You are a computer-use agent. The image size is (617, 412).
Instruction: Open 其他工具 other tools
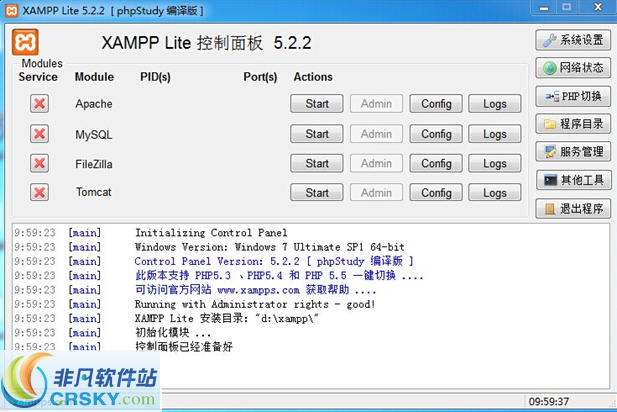(574, 180)
